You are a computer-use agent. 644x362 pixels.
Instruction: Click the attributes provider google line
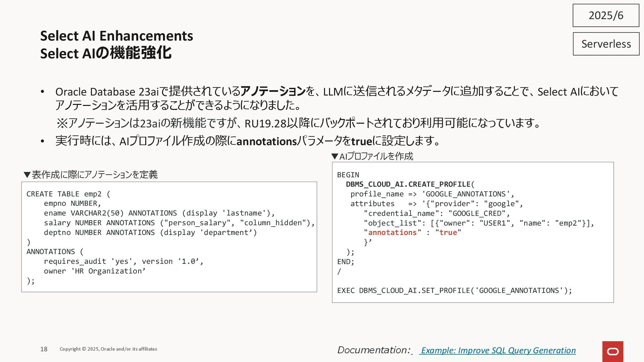point(437,204)
